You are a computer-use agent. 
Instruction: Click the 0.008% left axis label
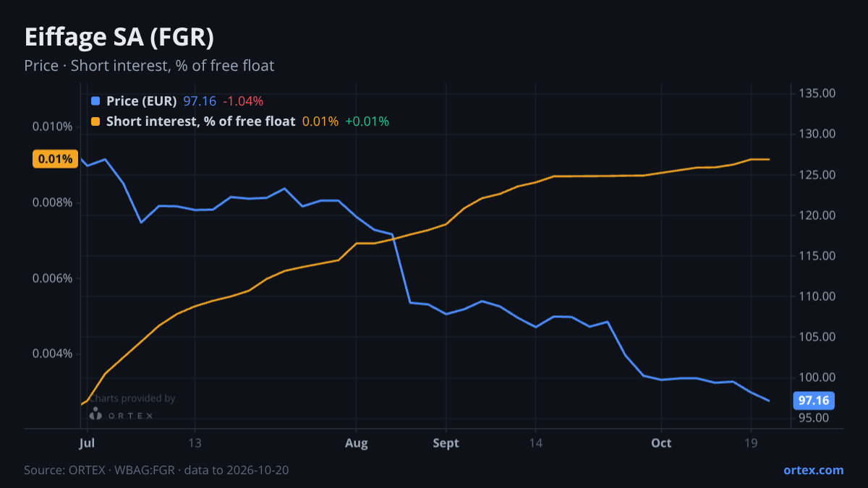pos(53,202)
